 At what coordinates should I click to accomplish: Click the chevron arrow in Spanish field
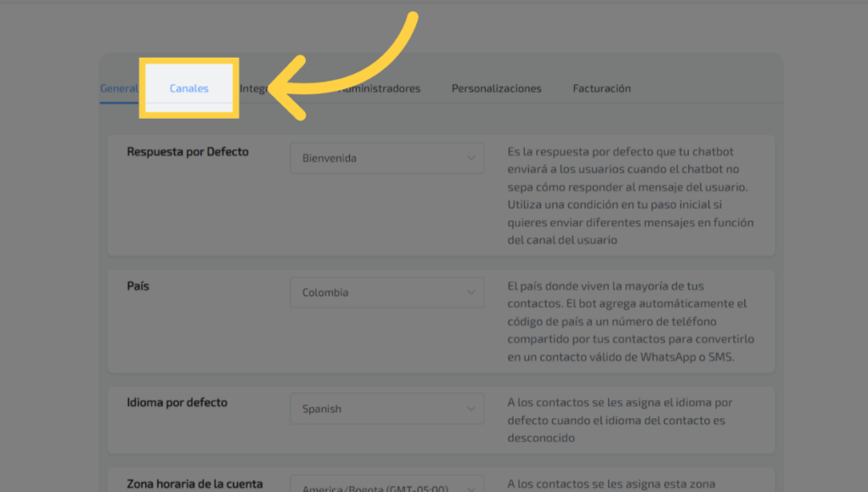click(x=471, y=409)
